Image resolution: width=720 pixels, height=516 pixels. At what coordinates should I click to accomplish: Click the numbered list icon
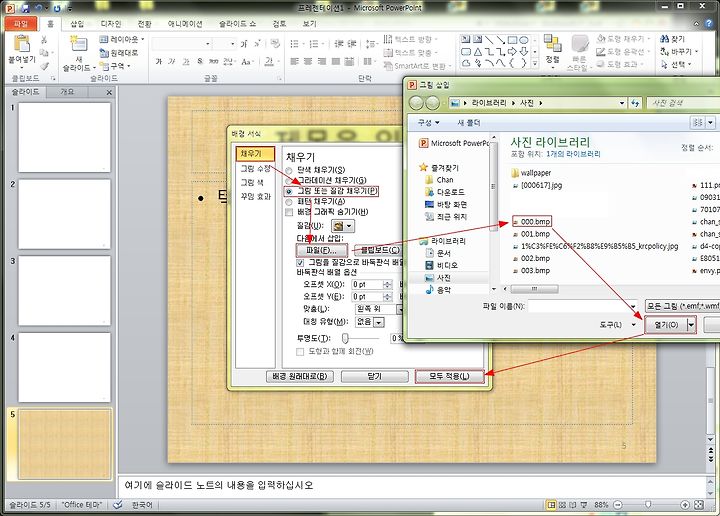(x=315, y=44)
